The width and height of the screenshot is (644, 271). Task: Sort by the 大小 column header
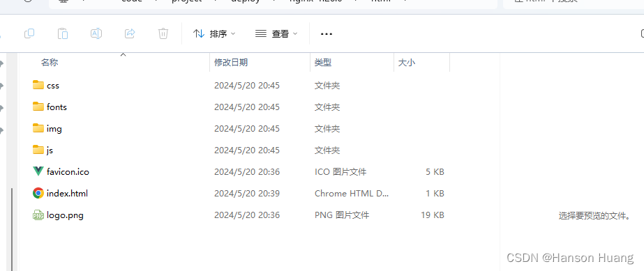[407, 62]
